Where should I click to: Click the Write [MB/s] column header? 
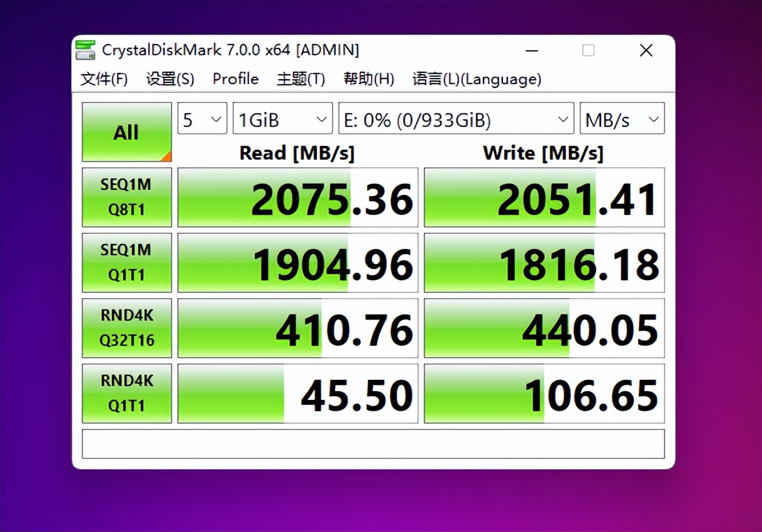544,153
